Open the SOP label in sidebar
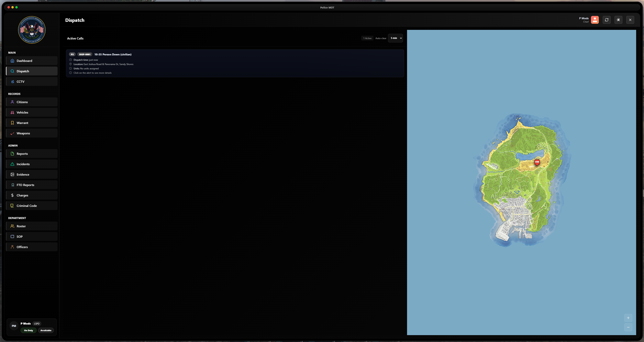Screen dimensions: 644x342 coord(19,237)
